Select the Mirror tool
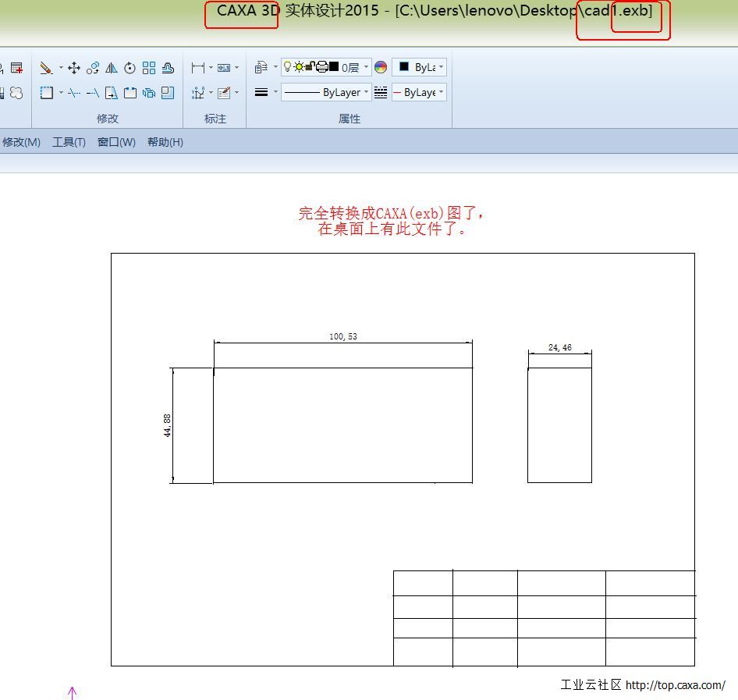Viewport: 738px width, 700px height. [112, 68]
